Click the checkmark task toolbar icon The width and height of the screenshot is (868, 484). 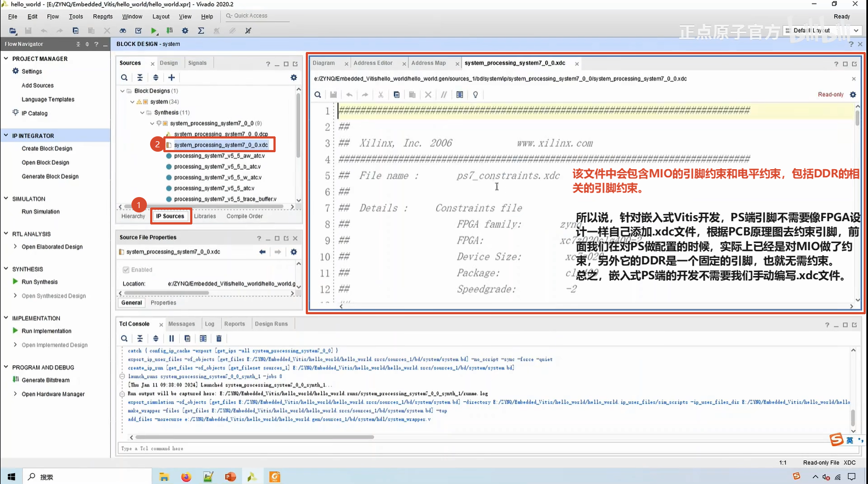coord(138,31)
